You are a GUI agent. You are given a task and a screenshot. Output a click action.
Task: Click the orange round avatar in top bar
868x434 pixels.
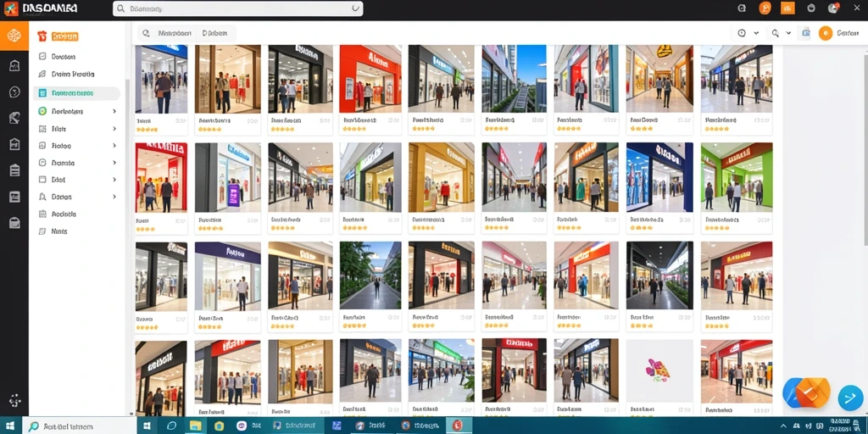coord(765,8)
